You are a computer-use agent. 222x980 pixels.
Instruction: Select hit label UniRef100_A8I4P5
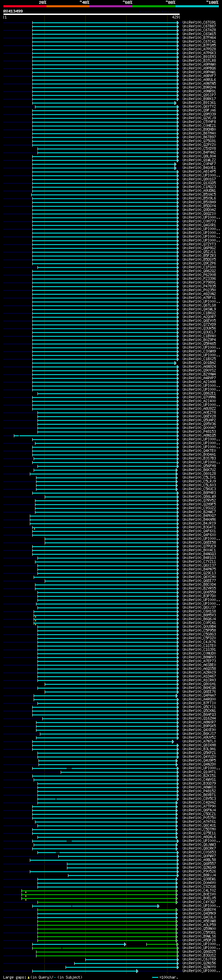tap(199, 172)
